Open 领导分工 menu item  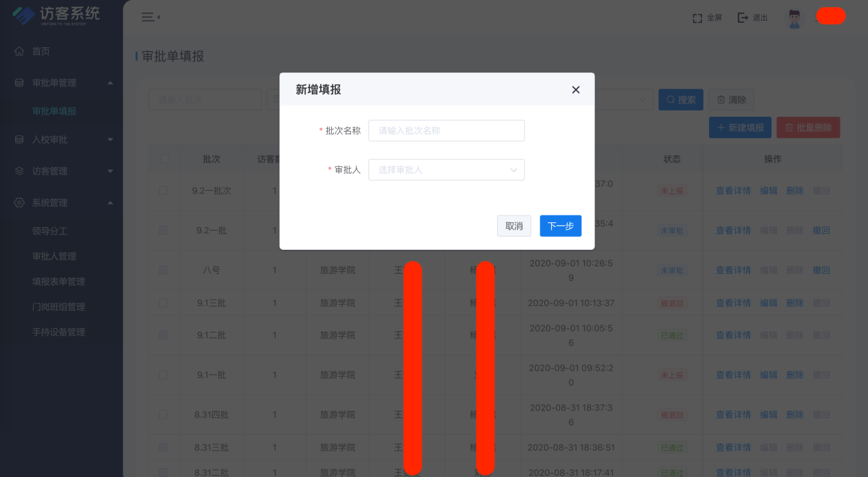[x=49, y=231]
